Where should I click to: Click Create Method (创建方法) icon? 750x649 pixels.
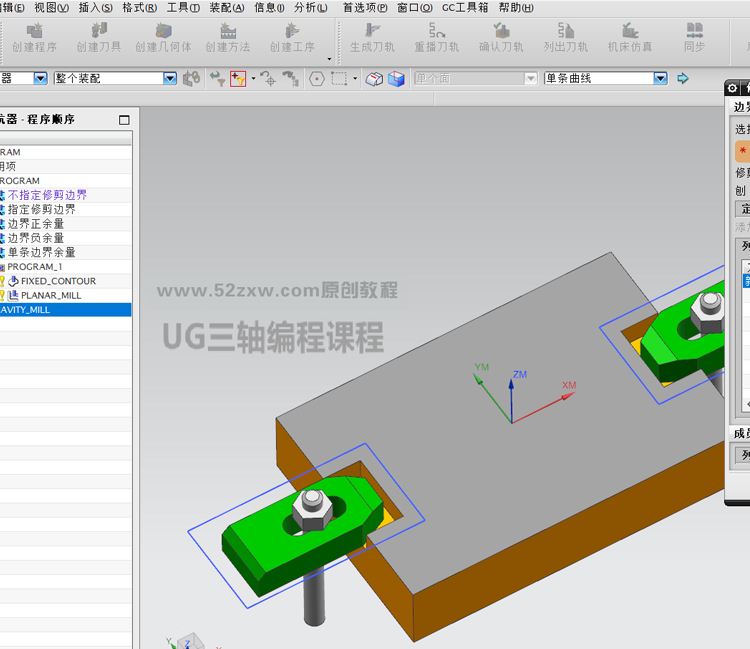tap(228, 31)
